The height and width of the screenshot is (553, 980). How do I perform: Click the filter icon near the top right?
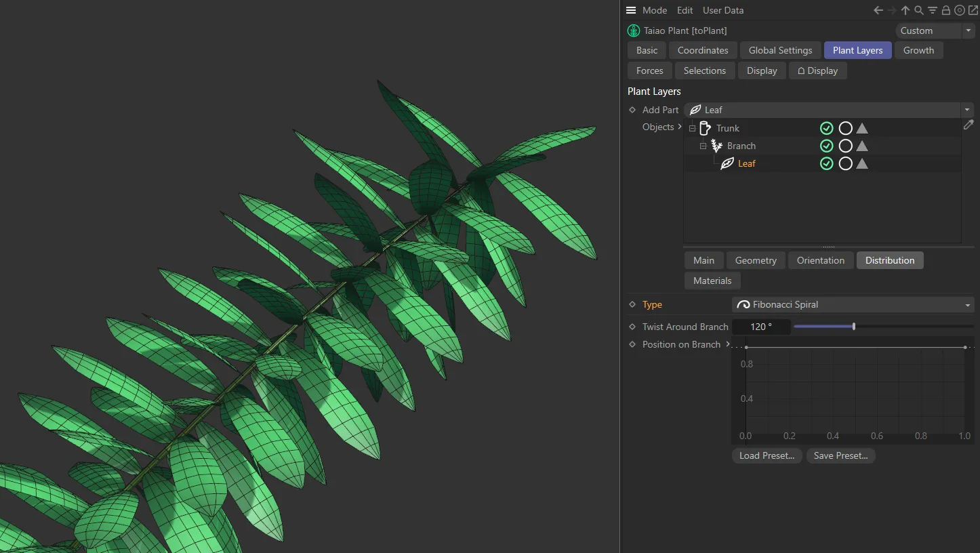tap(932, 10)
